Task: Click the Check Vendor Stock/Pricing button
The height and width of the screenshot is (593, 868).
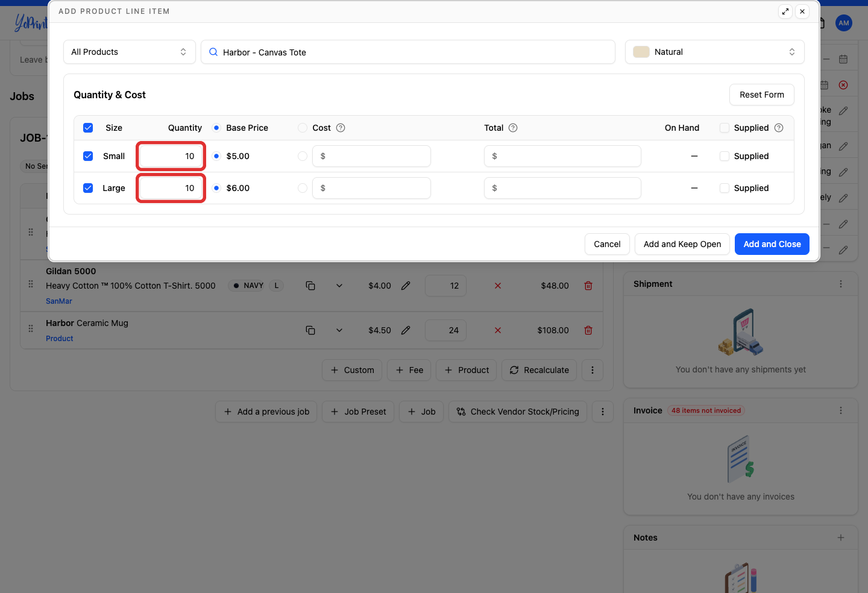Action: [518, 412]
